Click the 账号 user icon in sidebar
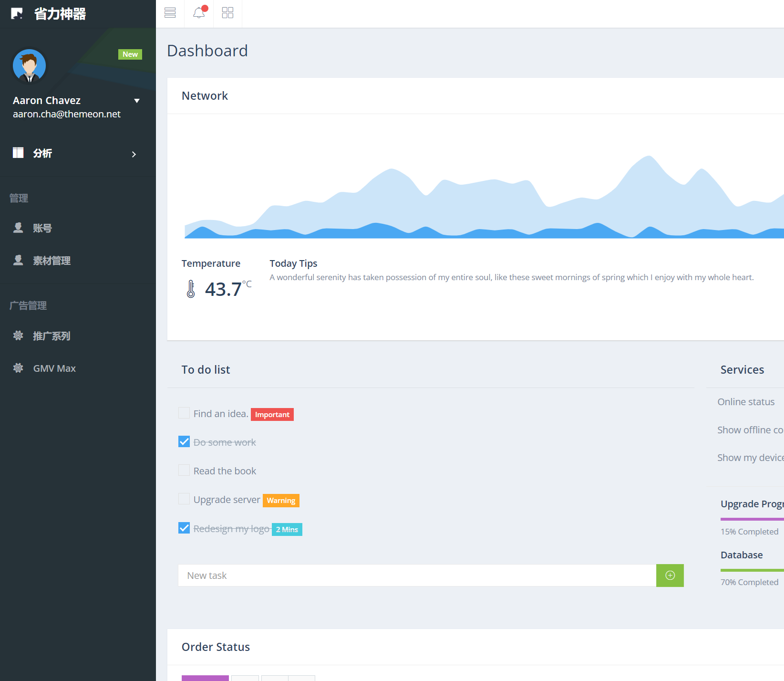This screenshot has height=681, width=784. (x=18, y=228)
